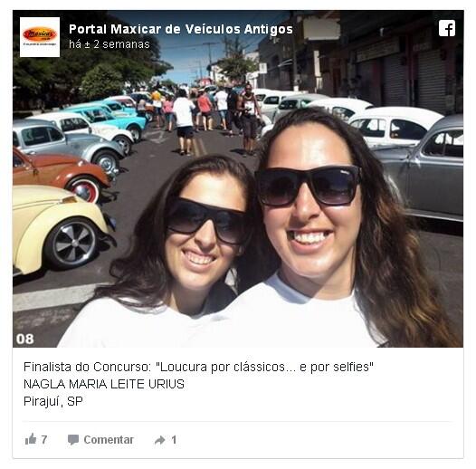Click the "há ± 2 semanas" timestamp
Screen dimensions: 476x469
pyautogui.click(x=109, y=44)
